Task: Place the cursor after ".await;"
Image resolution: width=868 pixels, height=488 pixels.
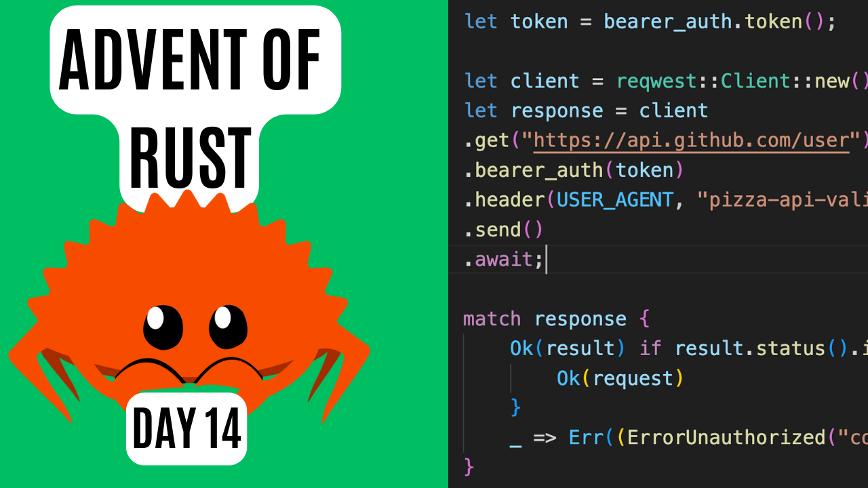Action: coord(545,260)
